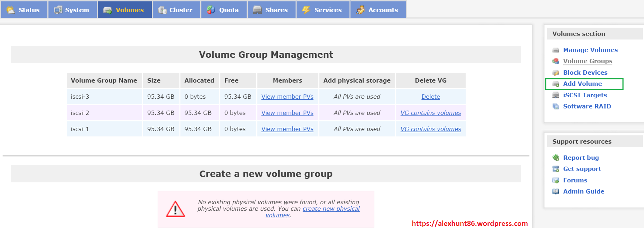Click the Report bug icon
Screen dimensions: 644x228
556,158
